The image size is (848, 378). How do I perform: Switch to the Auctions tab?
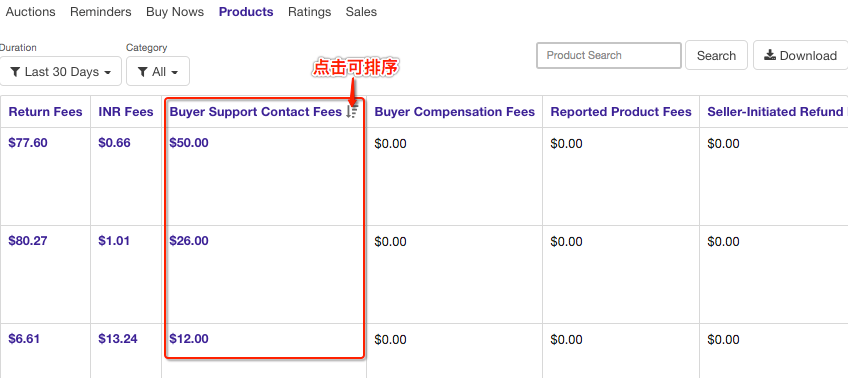point(30,12)
